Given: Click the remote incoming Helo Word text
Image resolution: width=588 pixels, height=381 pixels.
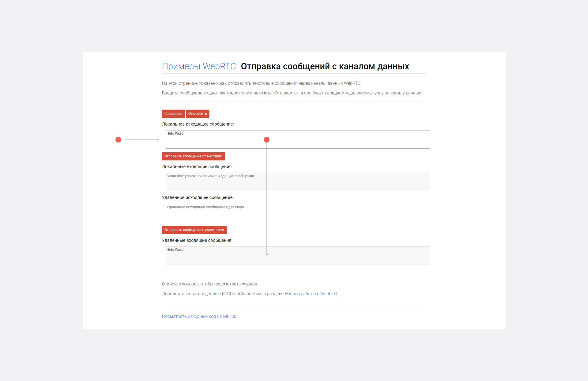Looking at the screenshot, I should click(x=175, y=250).
